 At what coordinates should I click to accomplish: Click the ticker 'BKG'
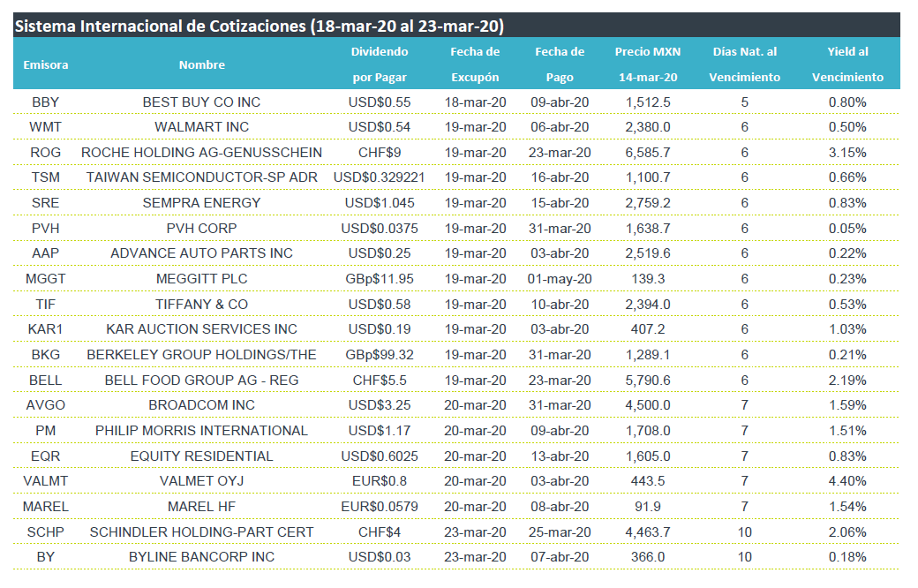coord(46,355)
